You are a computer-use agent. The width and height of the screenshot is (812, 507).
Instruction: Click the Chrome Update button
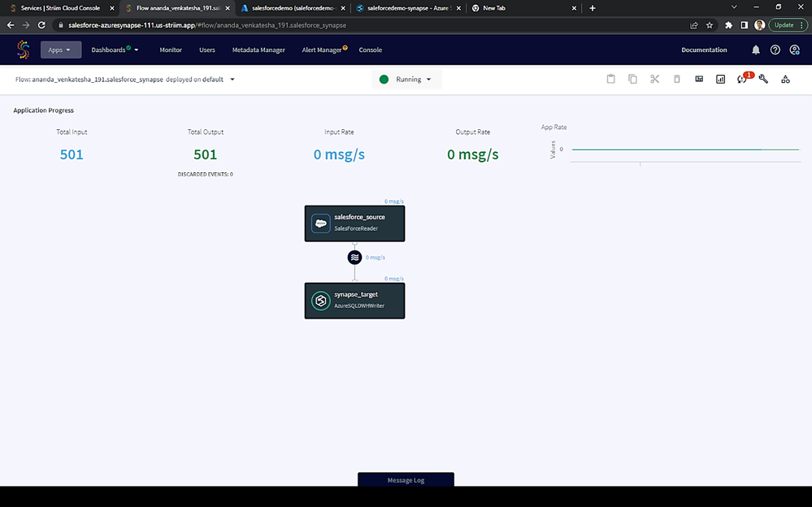788,25
